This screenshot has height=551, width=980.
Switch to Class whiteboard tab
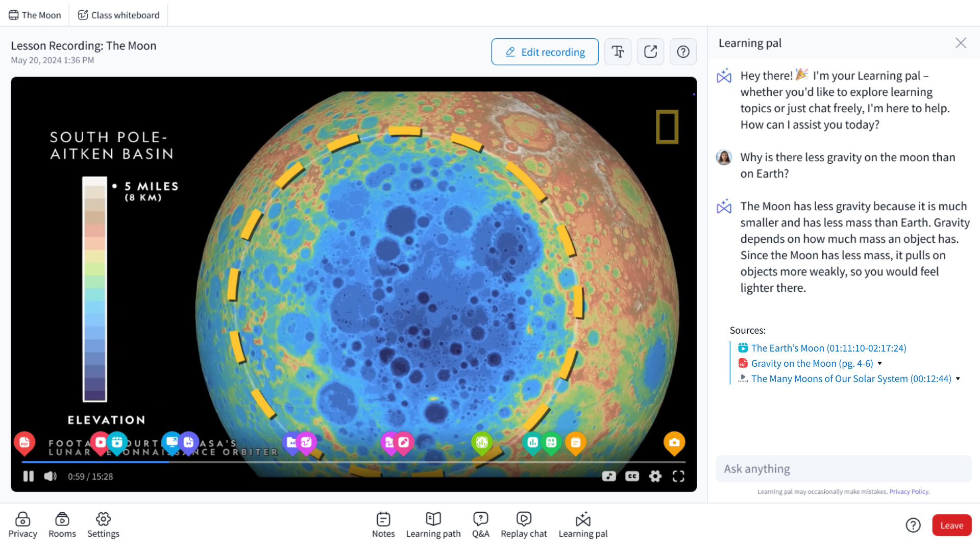click(119, 15)
